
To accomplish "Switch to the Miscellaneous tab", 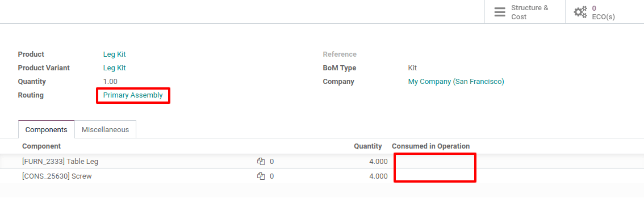I will (105, 129).
